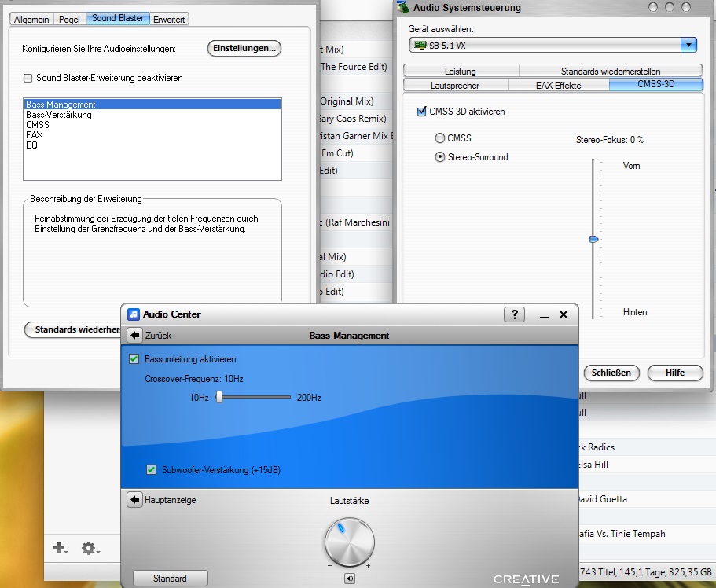Click the Hilfe button

[x=675, y=373]
